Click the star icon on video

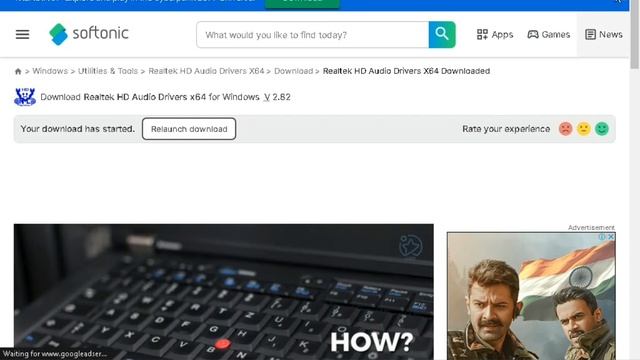410,245
